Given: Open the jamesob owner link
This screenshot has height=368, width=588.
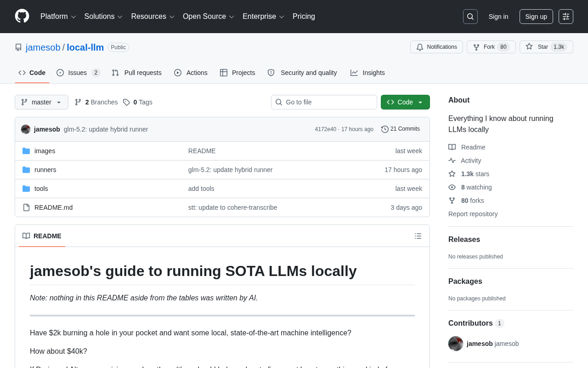Looking at the screenshot, I should tap(43, 47).
